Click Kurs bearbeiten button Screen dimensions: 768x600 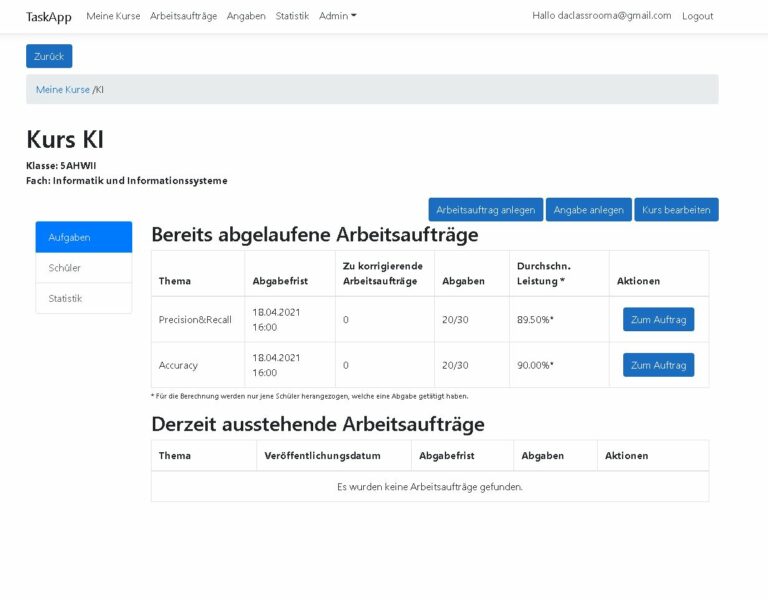click(x=676, y=210)
